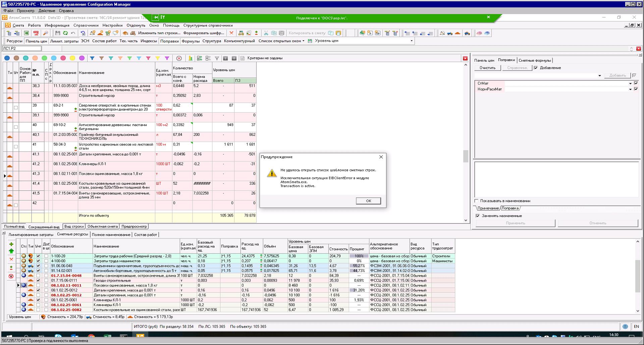
Task: Open the СтМат value dropdown
Action: [x=630, y=83]
